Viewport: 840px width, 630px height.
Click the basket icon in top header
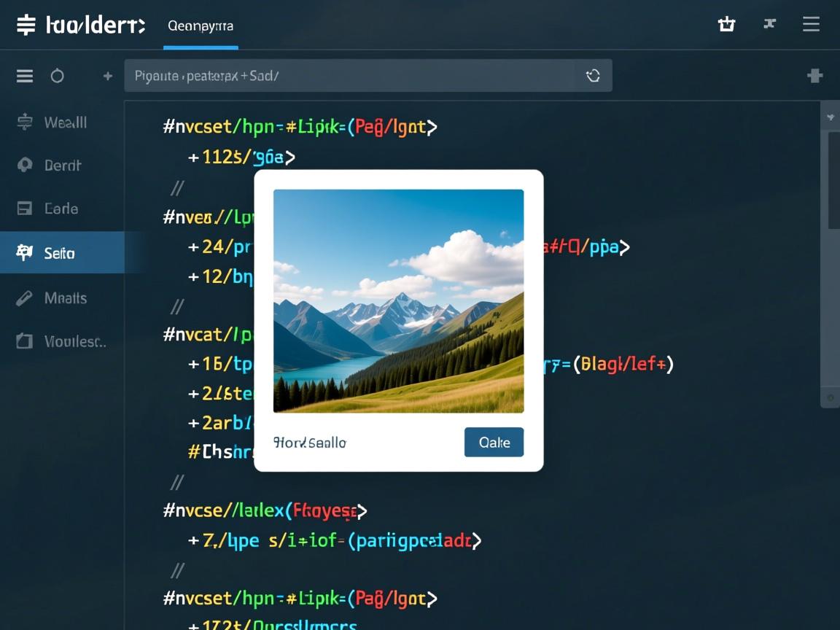pos(726,25)
